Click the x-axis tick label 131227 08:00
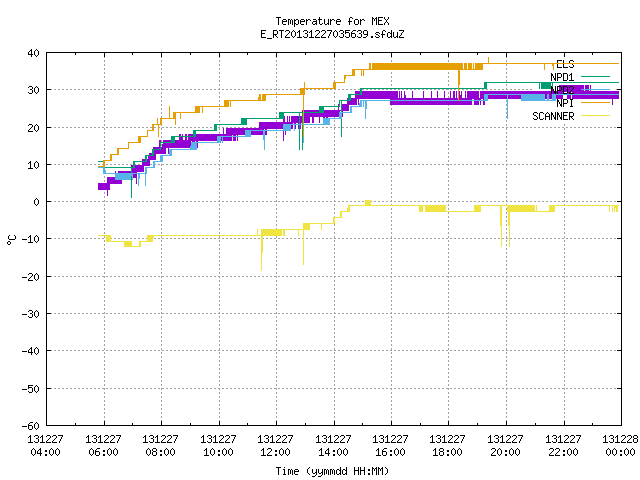Image resolution: width=640 pixels, height=480 pixels. pyautogui.click(x=160, y=446)
